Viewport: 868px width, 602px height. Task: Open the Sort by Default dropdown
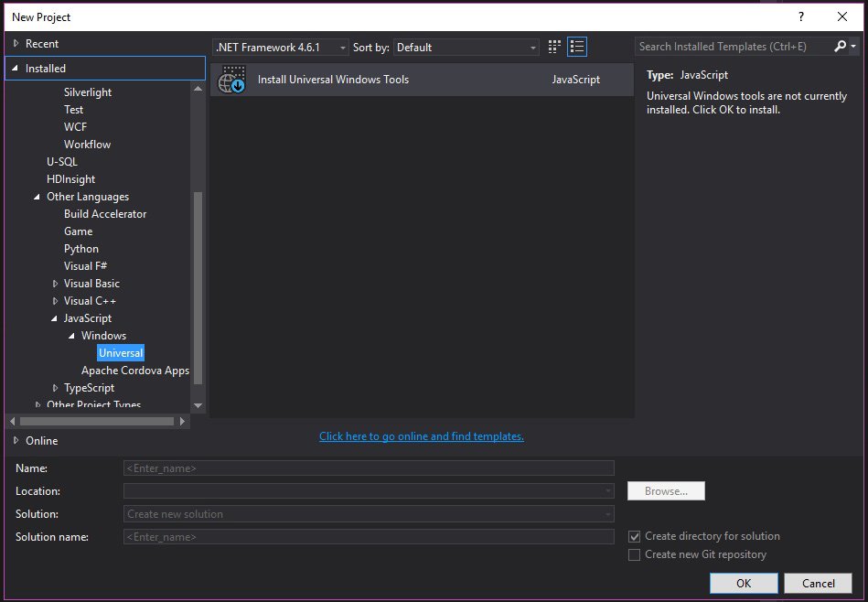point(466,47)
